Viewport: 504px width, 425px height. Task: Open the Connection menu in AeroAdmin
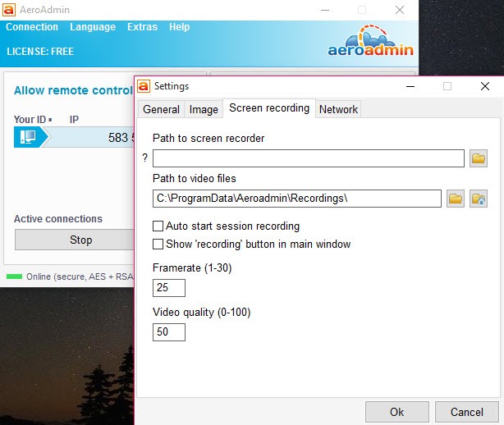32,27
